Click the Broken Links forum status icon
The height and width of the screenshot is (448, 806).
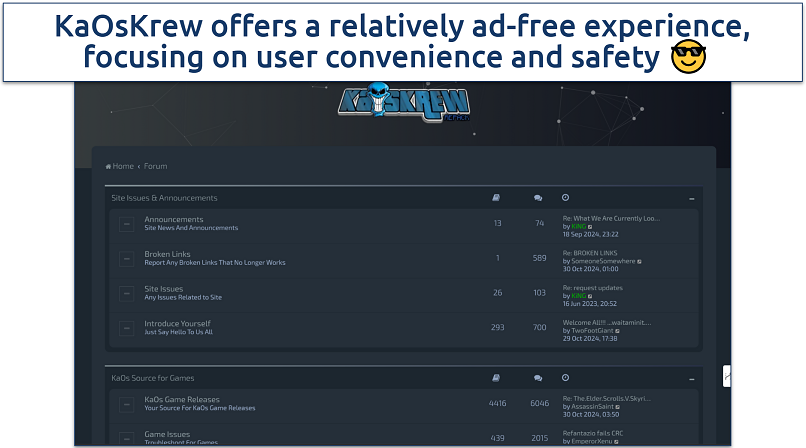coord(126,258)
